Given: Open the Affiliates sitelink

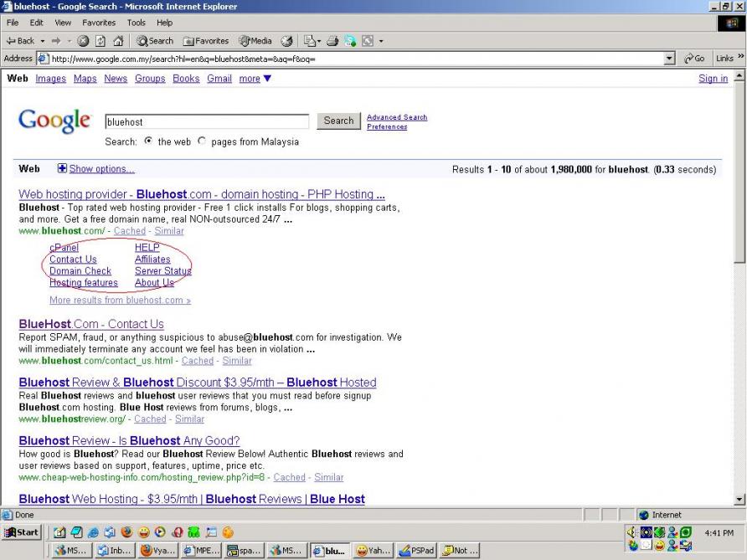Looking at the screenshot, I should click(152, 259).
